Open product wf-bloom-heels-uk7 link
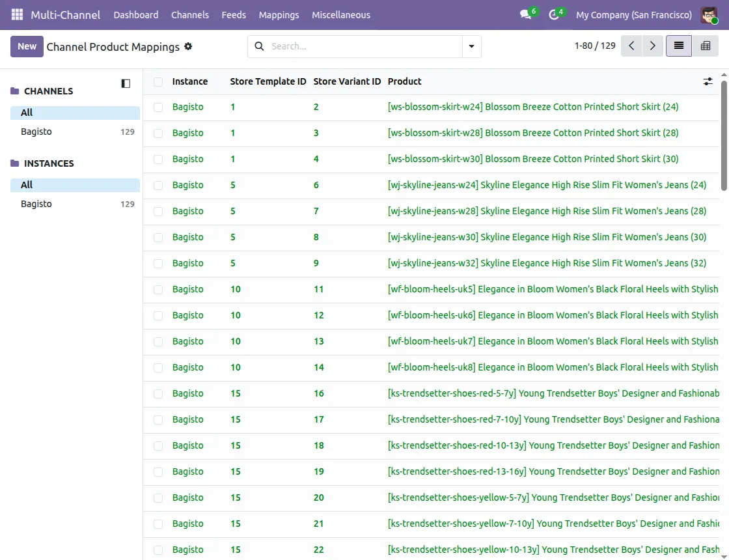 click(x=553, y=341)
